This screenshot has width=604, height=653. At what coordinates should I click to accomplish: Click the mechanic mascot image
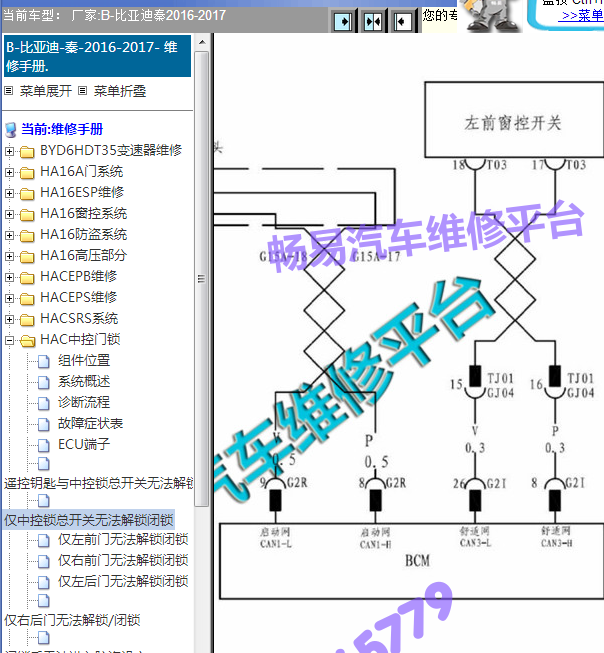click(x=491, y=16)
